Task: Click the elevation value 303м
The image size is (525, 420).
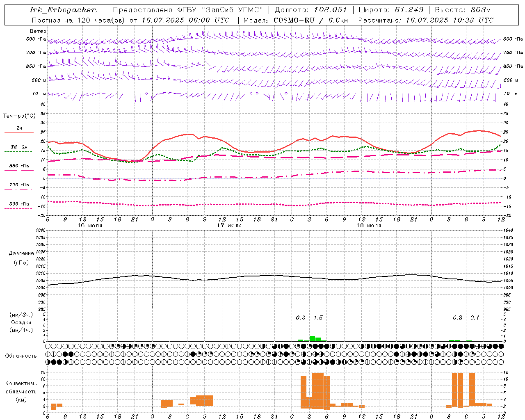Action: coord(481,10)
